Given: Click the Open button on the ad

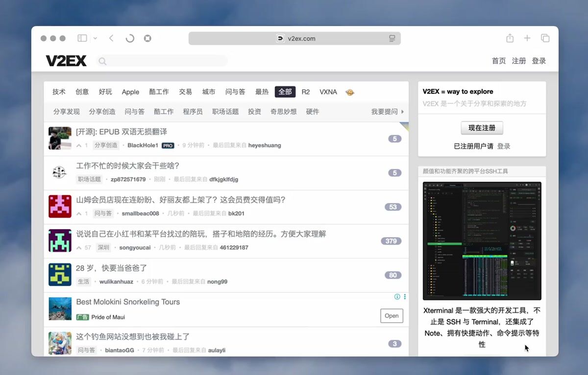Looking at the screenshot, I should click(392, 316).
